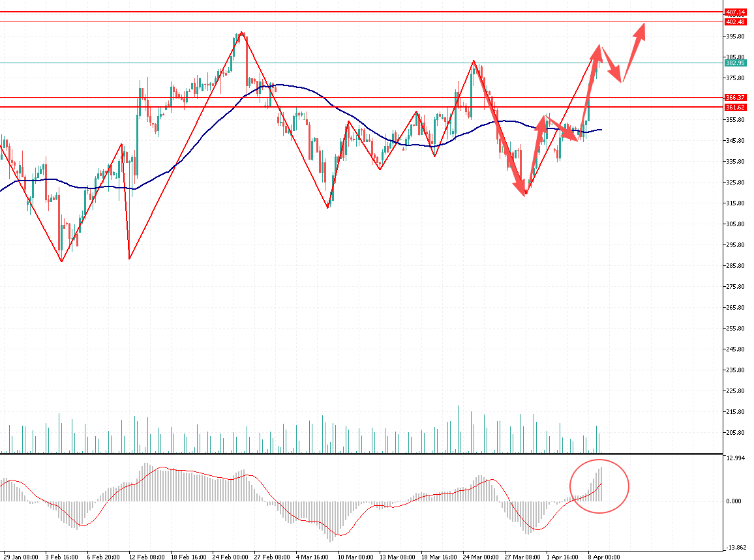Viewport: 754px width, 560px height.
Task: Click the 345.80 value on the price axis
Action: [735, 140]
